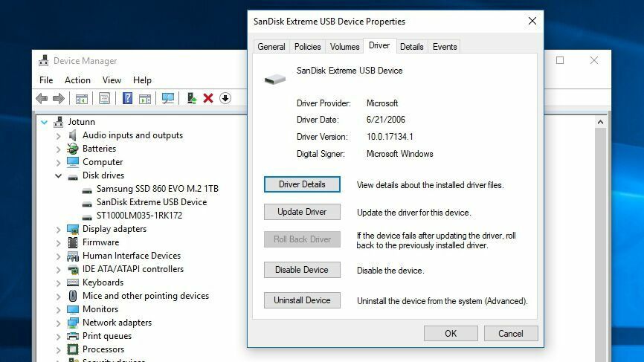
Task: Click the Audio inputs and outputs speaker icon
Action: pyautogui.click(x=73, y=135)
